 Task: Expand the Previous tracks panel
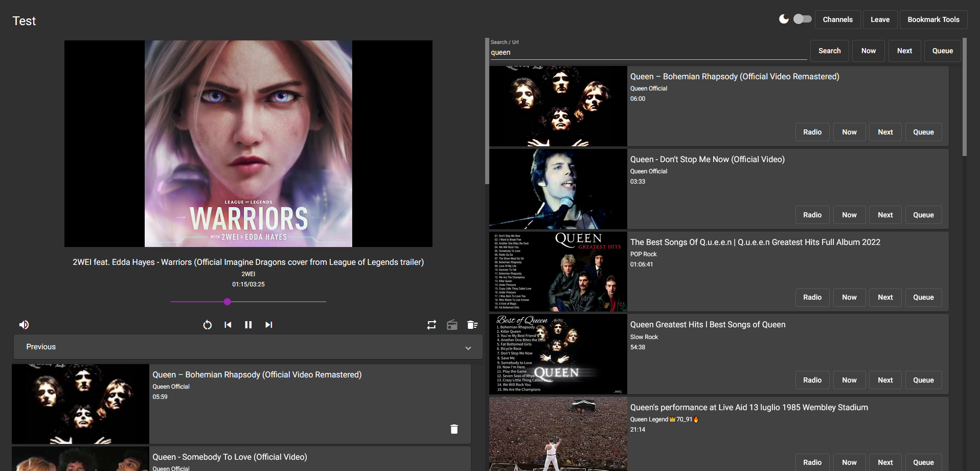(x=248, y=347)
